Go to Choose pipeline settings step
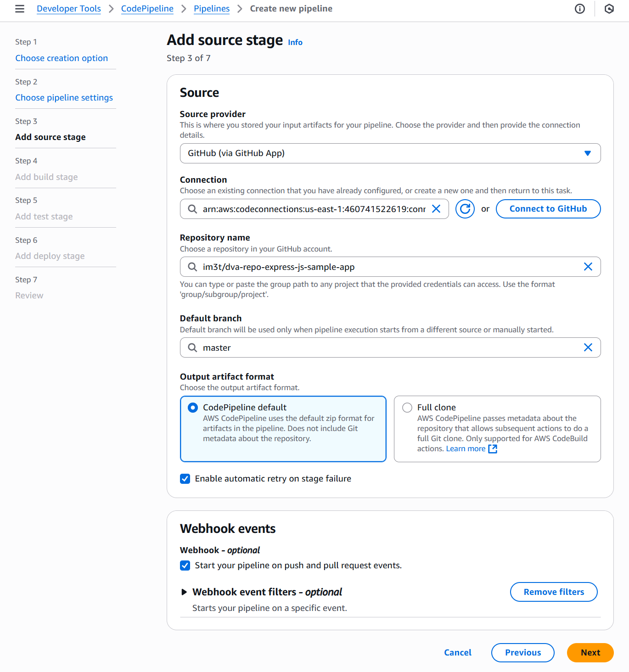Screen dimensions: 629x672 (64, 98)
